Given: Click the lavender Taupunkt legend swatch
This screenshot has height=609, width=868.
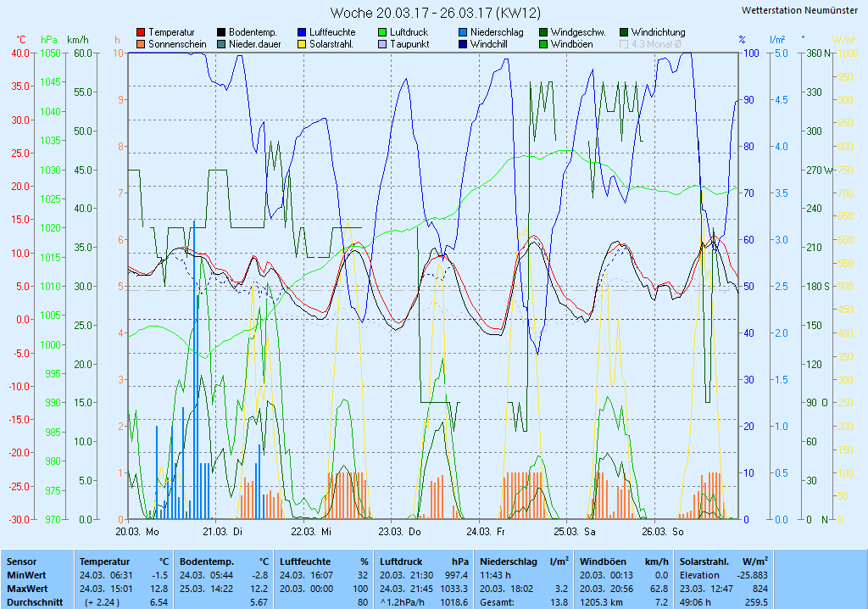Looking at the screenshot, I should (x=382, y=44).
